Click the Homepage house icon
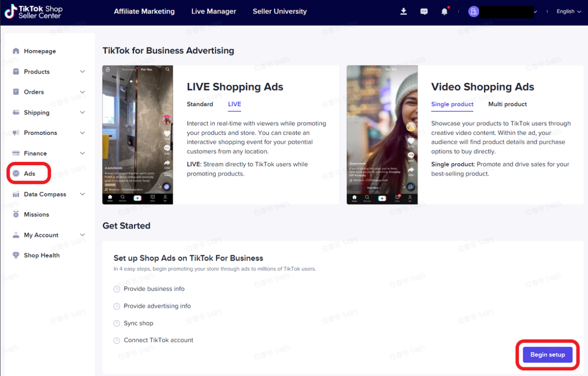The image size is (588, 376). [x=16, y=51]
